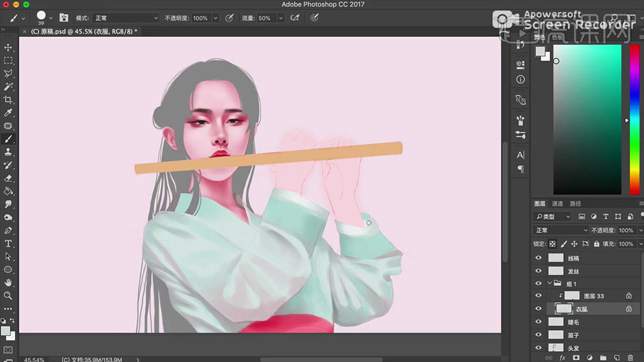Open the tool preset picker arrow
Image resolution: width=644 pixels, height=362 pixels.
[23, 18]
